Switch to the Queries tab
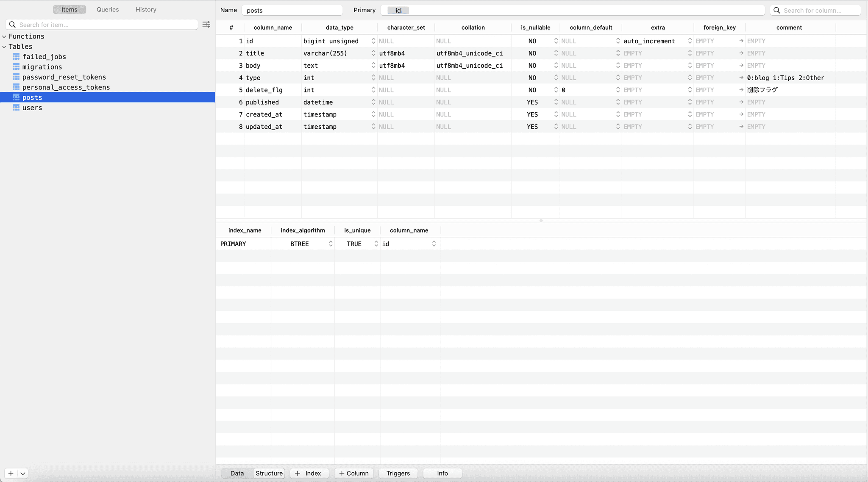868x482 pixels. (x=107, y=9)
